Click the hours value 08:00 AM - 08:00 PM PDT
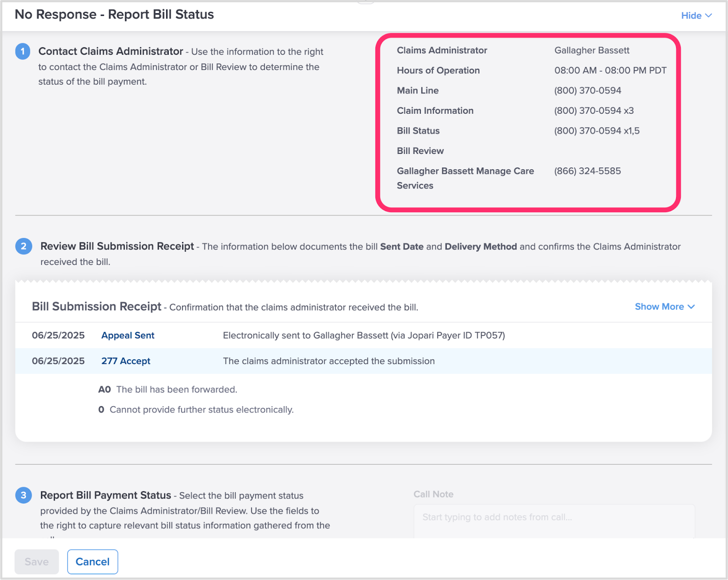The image size is (728, 580). click(610, 71)
